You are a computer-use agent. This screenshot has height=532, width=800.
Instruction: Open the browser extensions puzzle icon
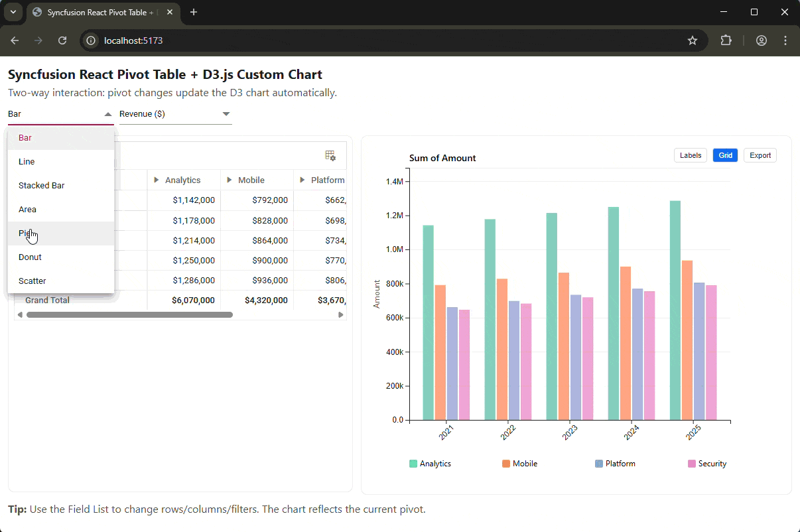pos(726,40)
